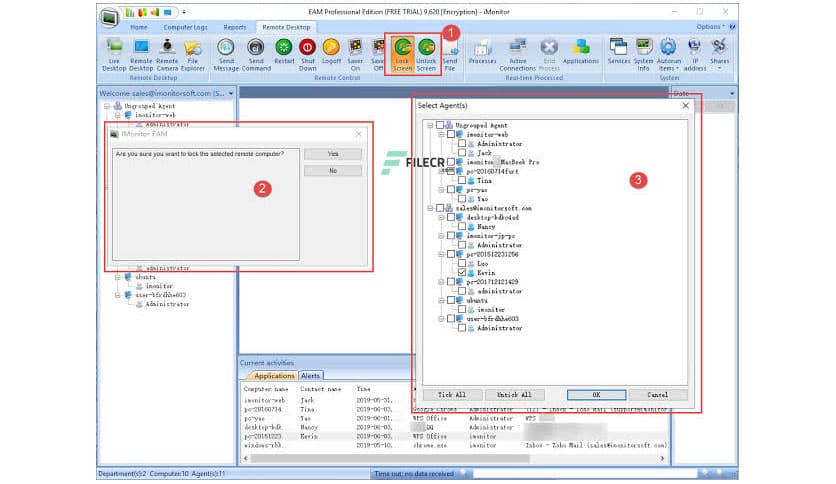
Task: Collapse the ubuntu node in the left panel
Action: coord(118,277)
